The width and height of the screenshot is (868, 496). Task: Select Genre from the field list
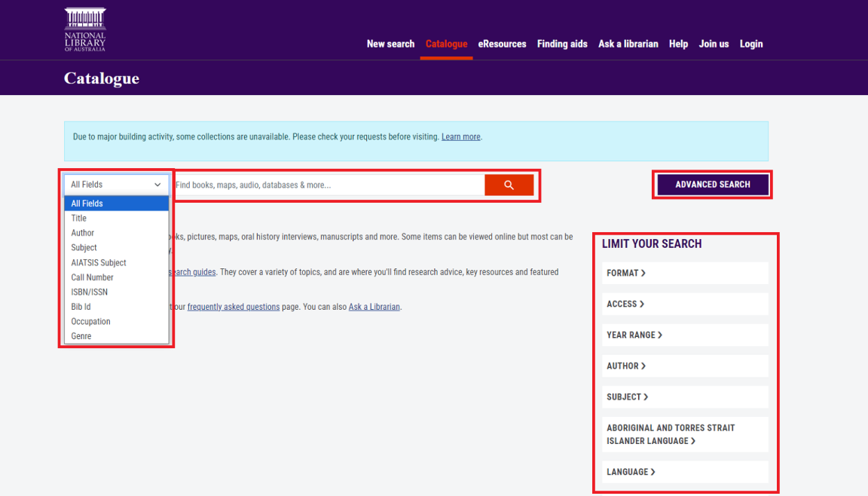pyautogui.click(x=116, y=336)
